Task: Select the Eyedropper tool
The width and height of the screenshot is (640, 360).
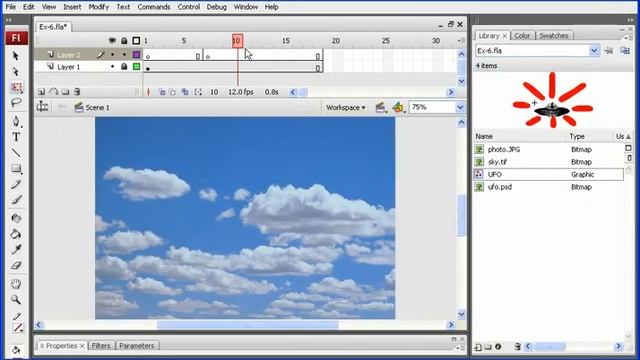Action: coord(16,249)
